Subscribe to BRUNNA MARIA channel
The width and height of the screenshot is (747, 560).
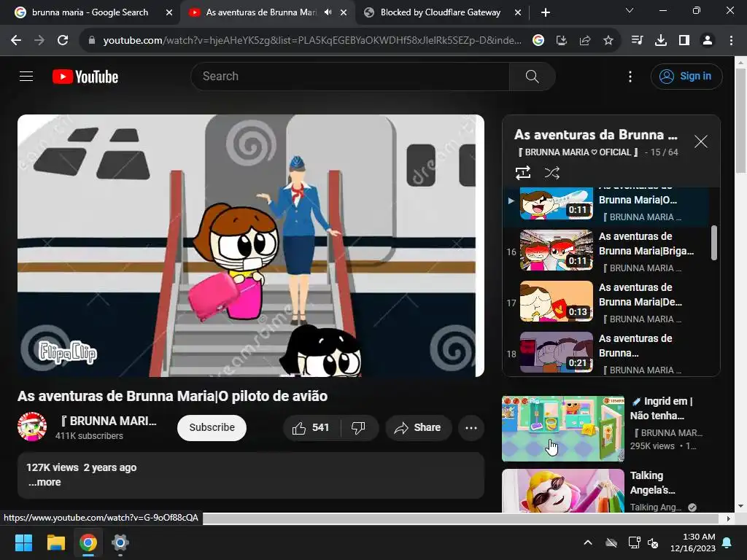(212, 427)
